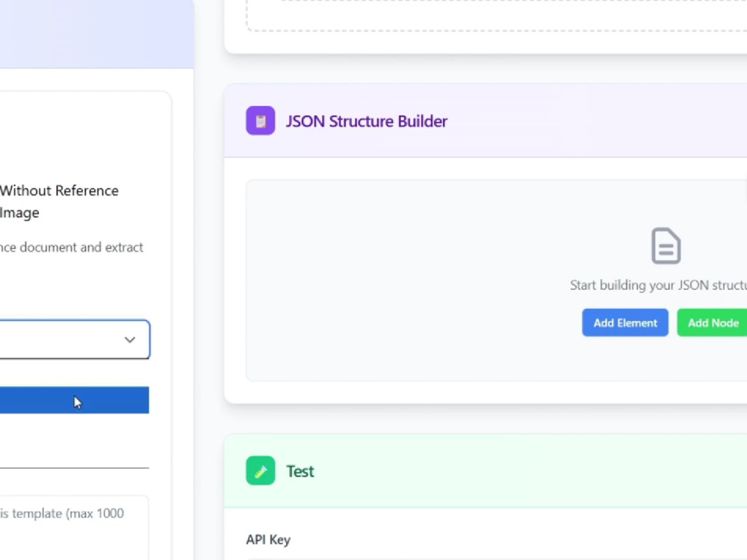Select the JSON Structure Builder heading
The height and width of the screenshot is (560, 747).
pyautogui.click(x=366, y=122)
